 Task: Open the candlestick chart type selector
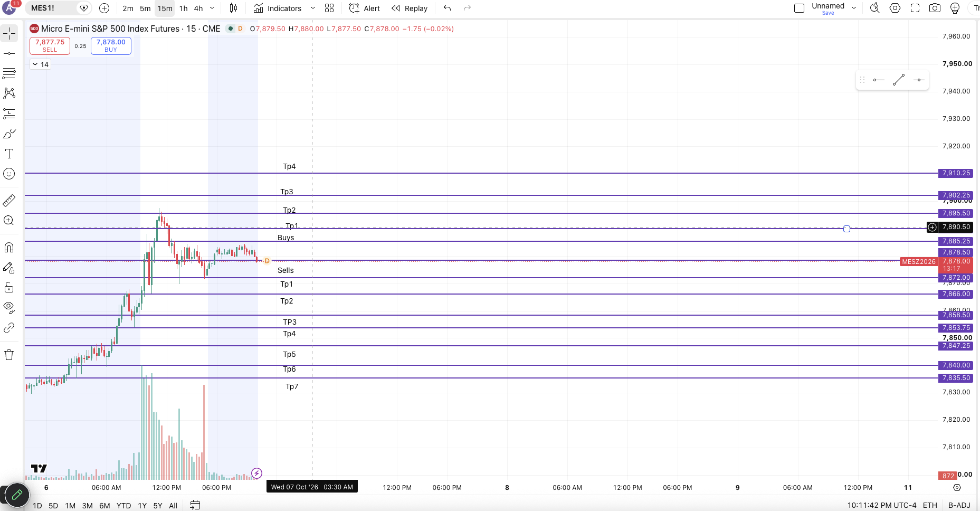point(234,8)
